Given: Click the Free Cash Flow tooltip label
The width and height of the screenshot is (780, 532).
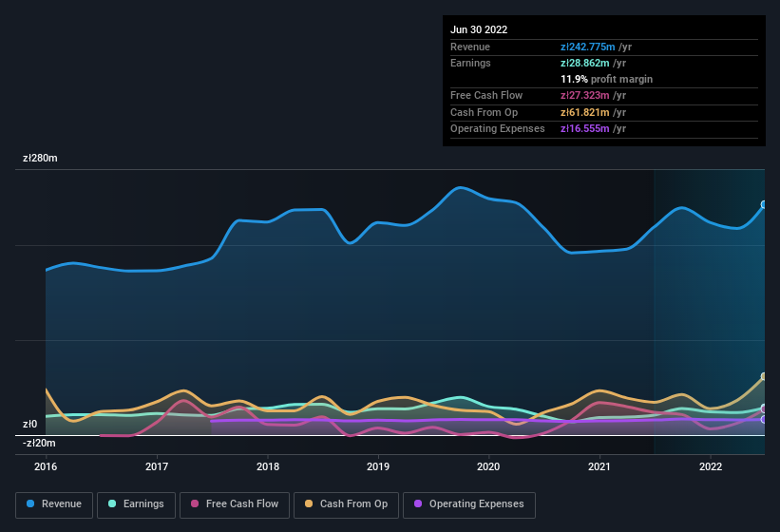Looking at the screenshot, I should pos(486,95).
